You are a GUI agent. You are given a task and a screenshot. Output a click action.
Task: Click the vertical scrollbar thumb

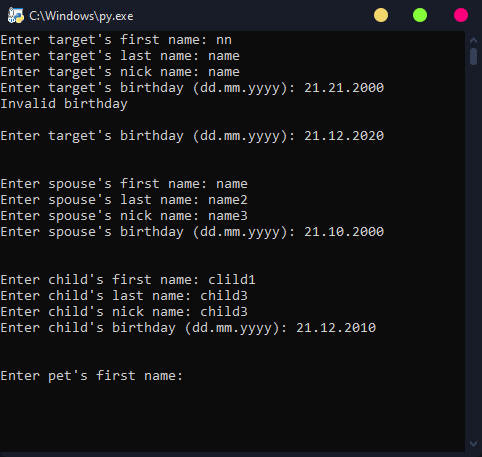tap(473, 56)
